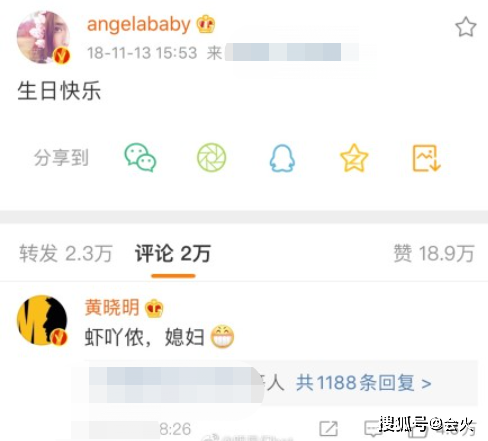Image resolution: width=488 pixels, height=441 pixels.
Task: Share to Moments camera shutter icon
Action: [x=212, y=157]
